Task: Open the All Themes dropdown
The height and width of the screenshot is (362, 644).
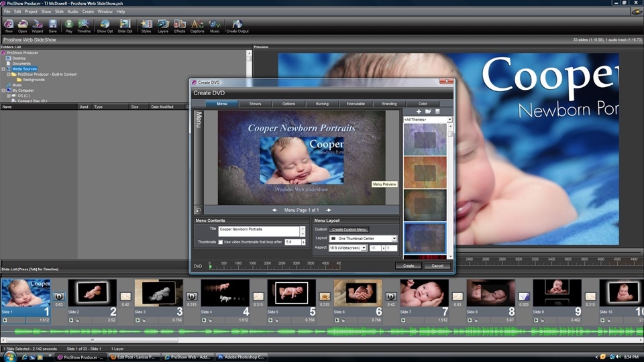Action: [x=427, y=119]
